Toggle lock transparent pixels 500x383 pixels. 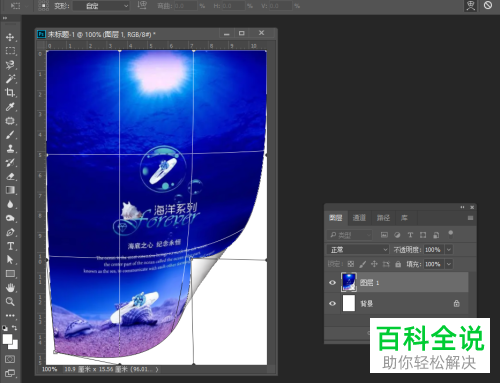pos(351,264)
